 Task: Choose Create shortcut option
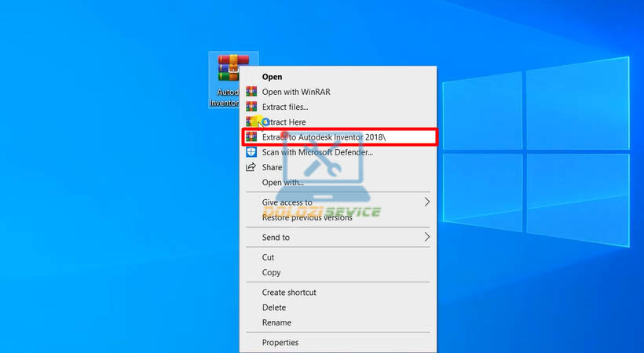point(289,292)
